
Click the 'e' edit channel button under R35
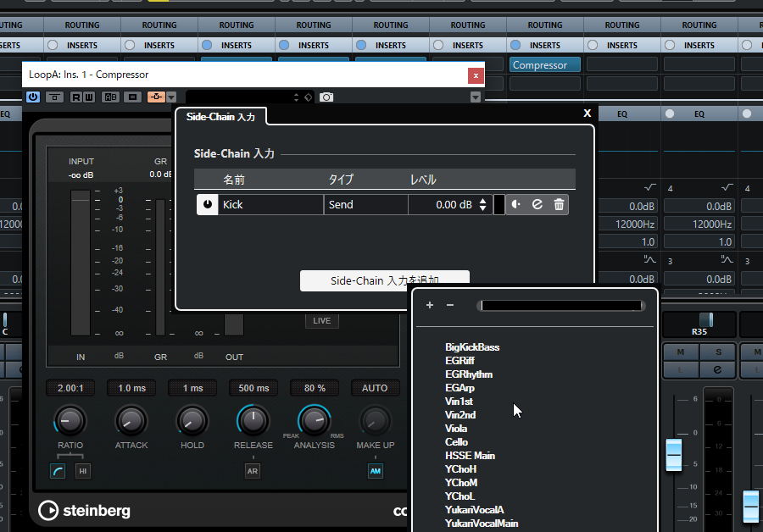click(717, 369)
